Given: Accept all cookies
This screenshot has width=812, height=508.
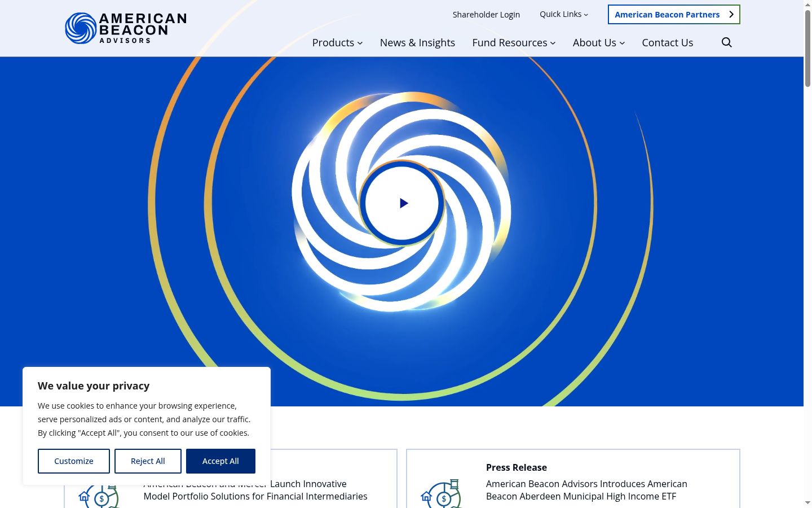Looking at the screenshot, I should pyautogui.click(x=220, y=461).
